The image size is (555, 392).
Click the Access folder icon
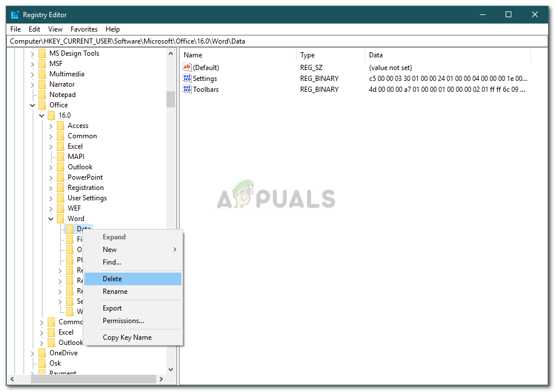(61, 126)
